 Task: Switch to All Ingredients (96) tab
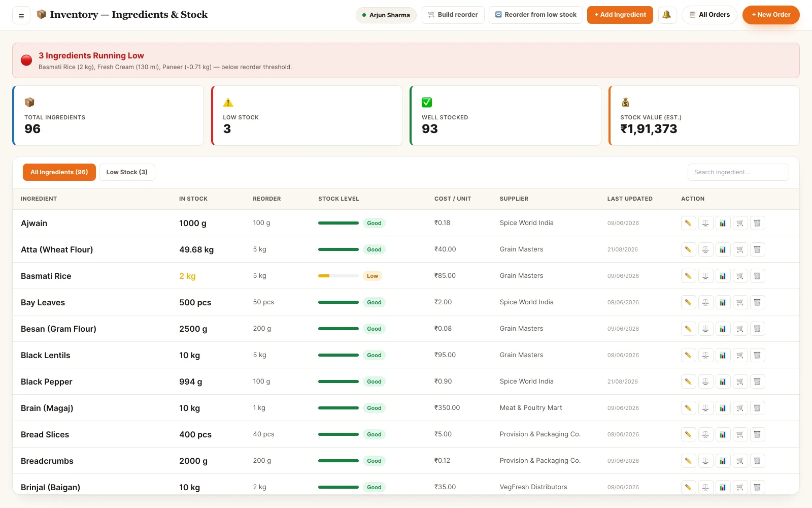click(x=59, y=172)
